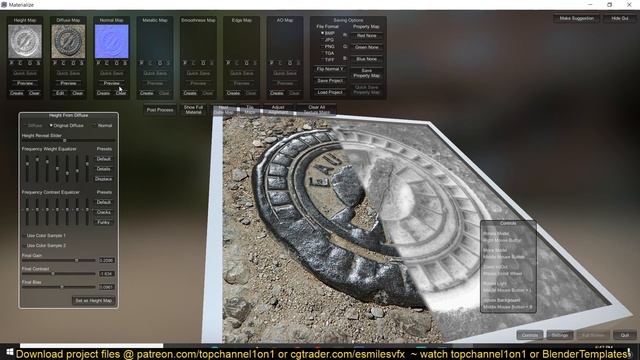Click the Diffuse Map P button

tap(55, 63)
